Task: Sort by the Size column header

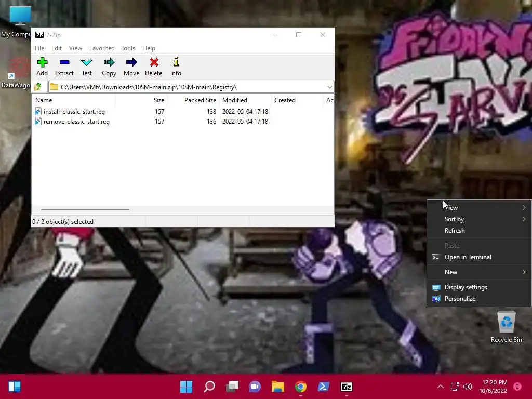Action: click(x=141, y=100)
